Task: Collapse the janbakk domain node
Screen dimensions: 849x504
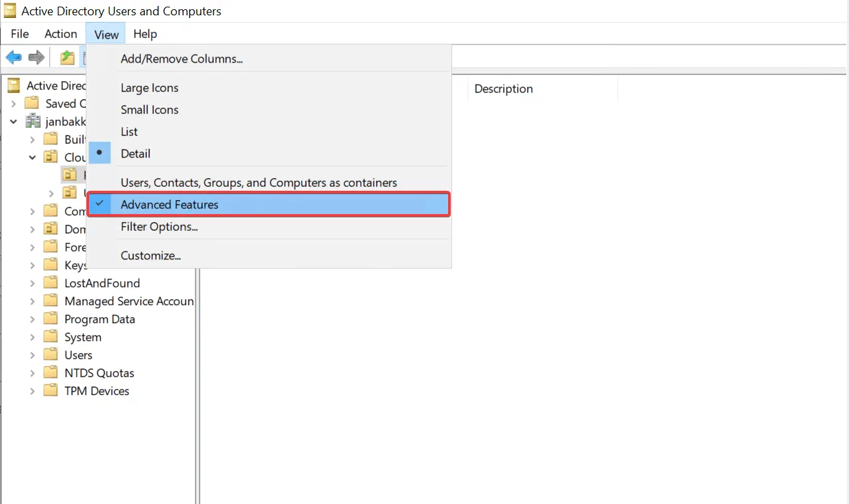Action: point(13,122)
